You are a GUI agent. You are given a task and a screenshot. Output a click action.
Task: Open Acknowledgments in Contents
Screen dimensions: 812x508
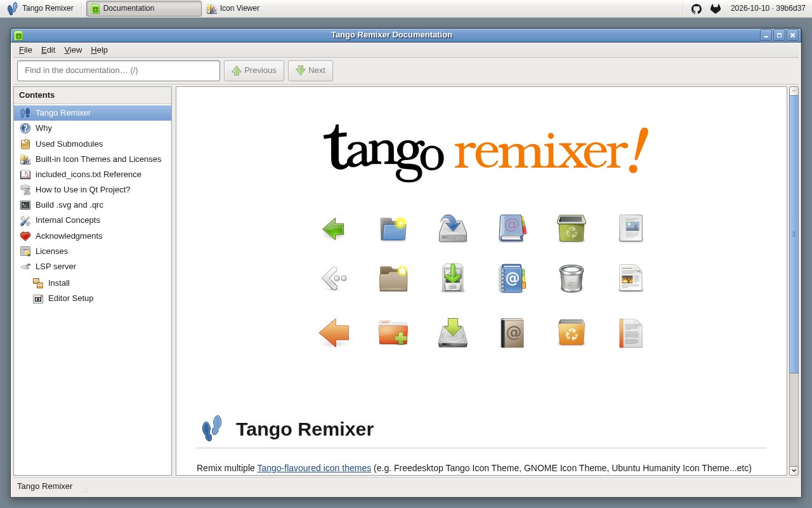tap(93, 236)
